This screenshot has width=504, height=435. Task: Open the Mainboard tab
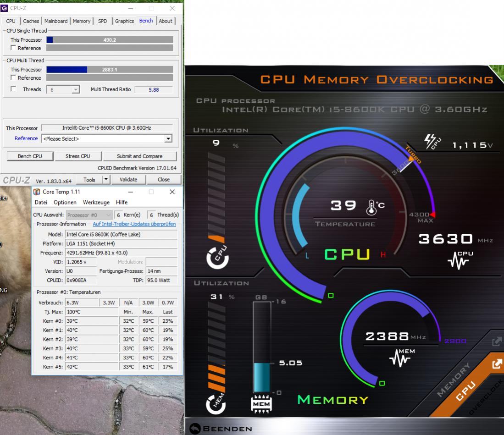pos(56,21)
